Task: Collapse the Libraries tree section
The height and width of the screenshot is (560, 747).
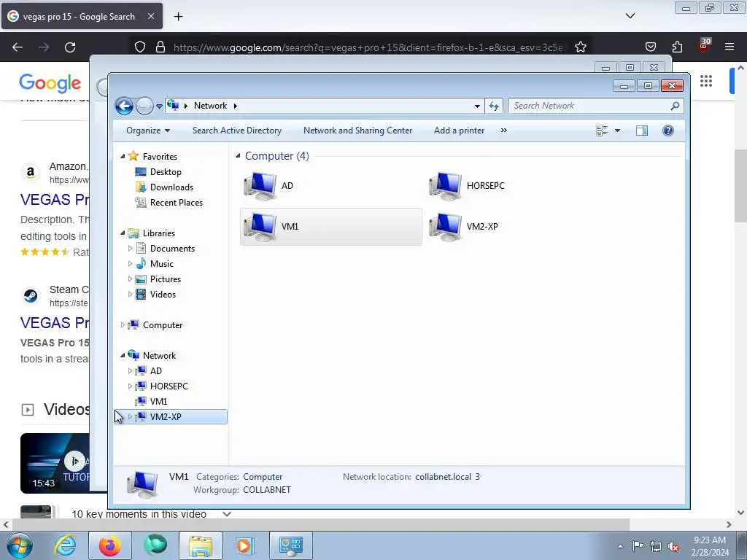Action: point(123,233)
